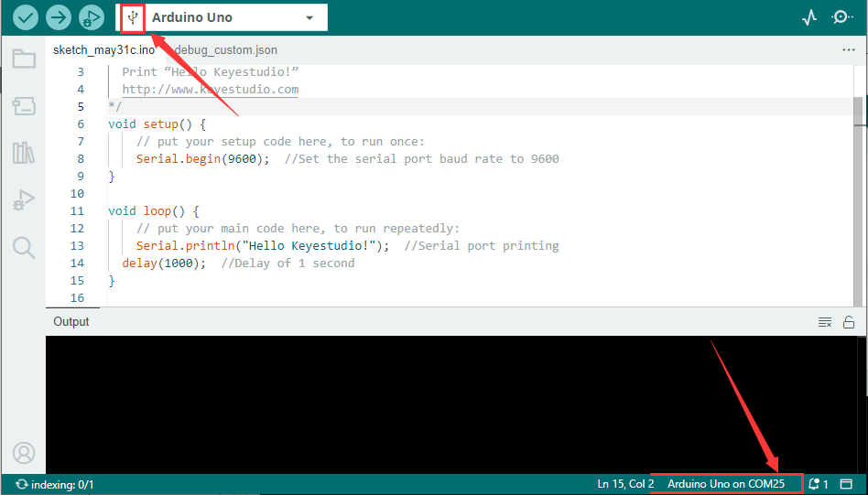Open the Arduino Uno board selector dropdown

[x=222, y=17]
